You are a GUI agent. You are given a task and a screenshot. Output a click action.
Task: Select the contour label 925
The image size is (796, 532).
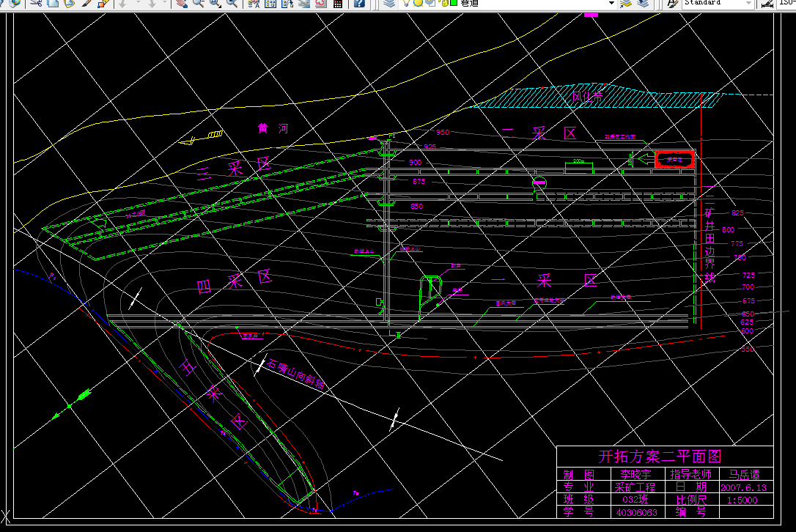pos(430,147)
